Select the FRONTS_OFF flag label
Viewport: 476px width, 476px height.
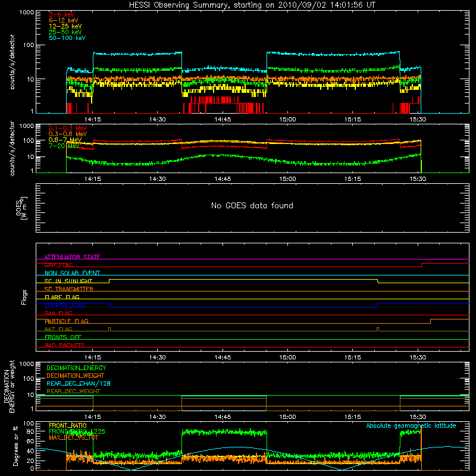[63, 337]
